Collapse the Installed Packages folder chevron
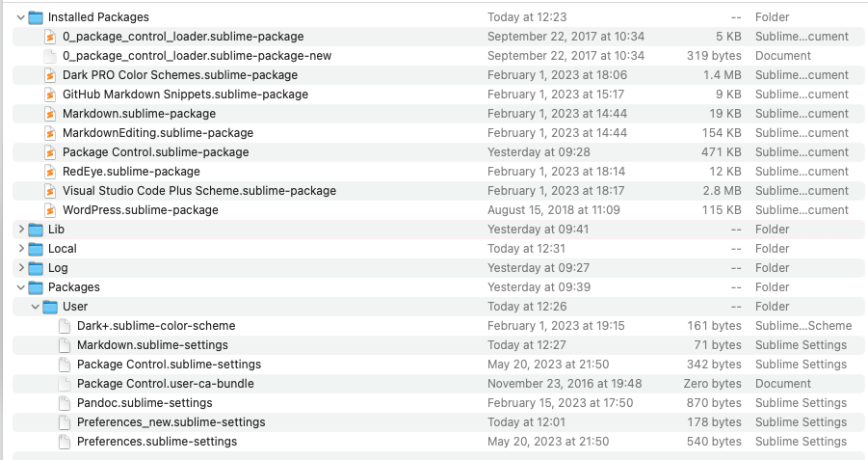Screen dimensions: 868x460 tap(21, 17)
